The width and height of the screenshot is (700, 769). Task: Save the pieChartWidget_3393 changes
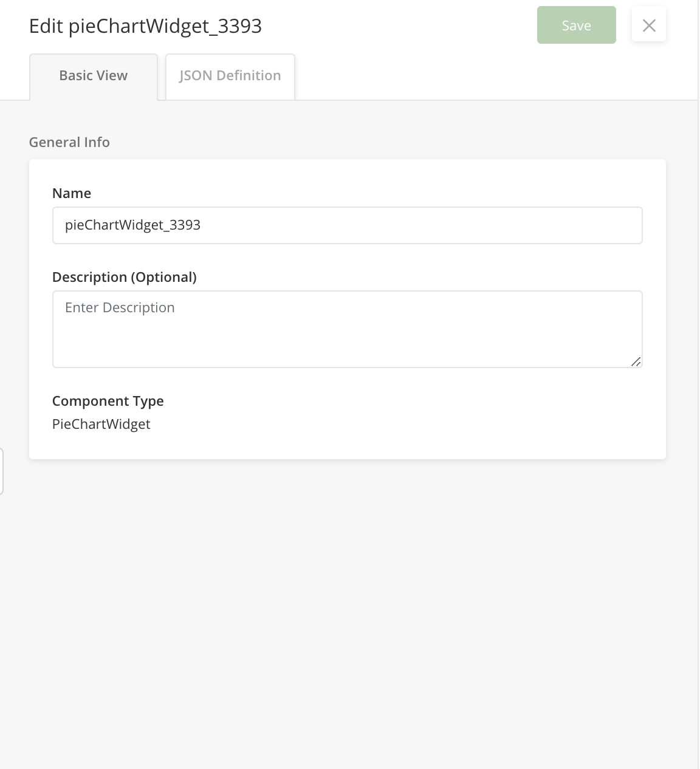pos(576,25)
